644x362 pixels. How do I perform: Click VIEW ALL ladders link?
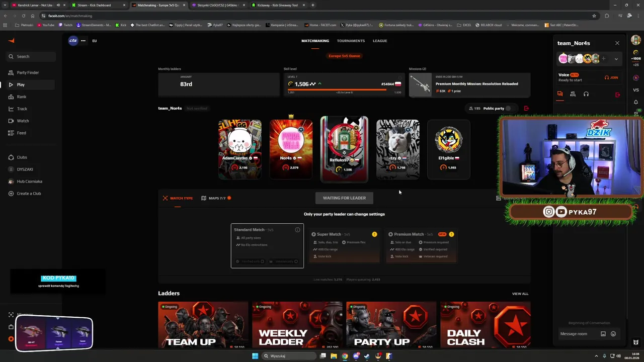click(x=520, y=294)
